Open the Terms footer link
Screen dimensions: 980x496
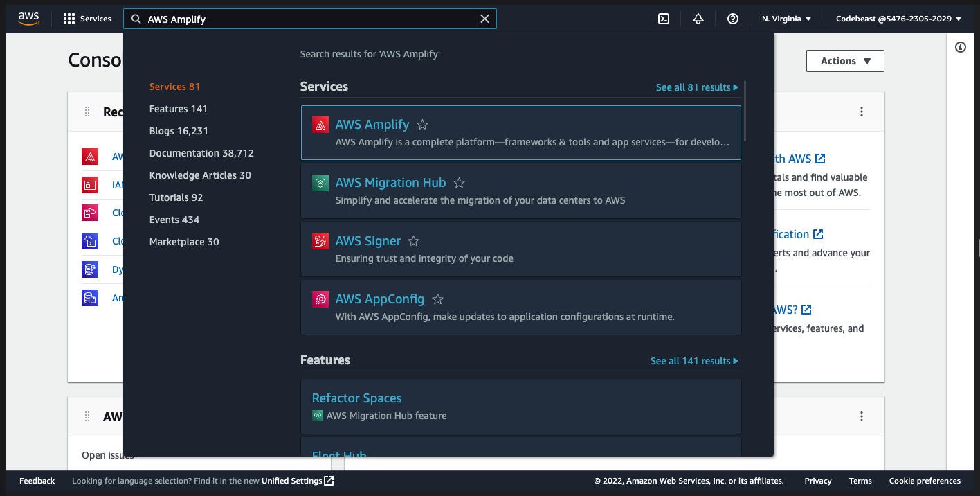pyautogui.click(x=860, y=481)
